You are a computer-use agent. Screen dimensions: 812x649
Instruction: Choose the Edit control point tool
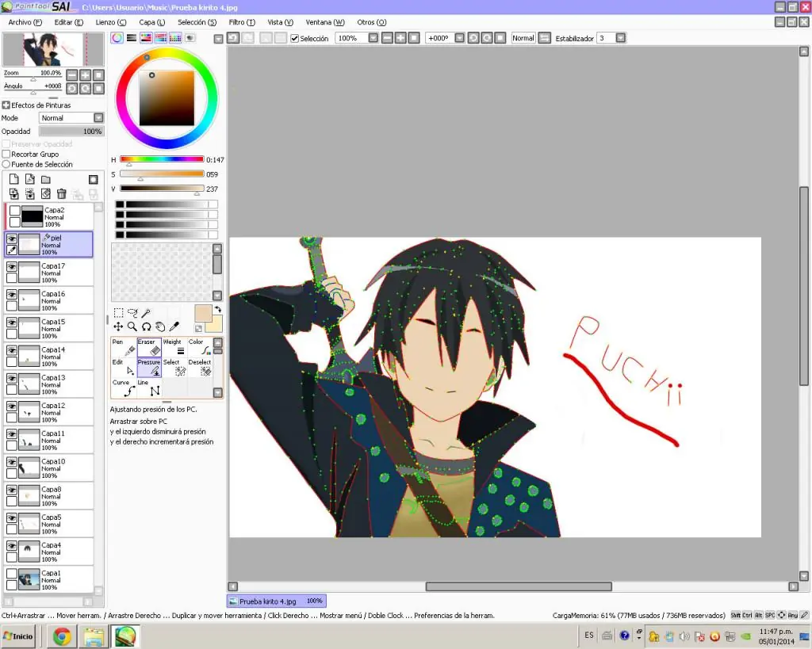pos(124,368)
